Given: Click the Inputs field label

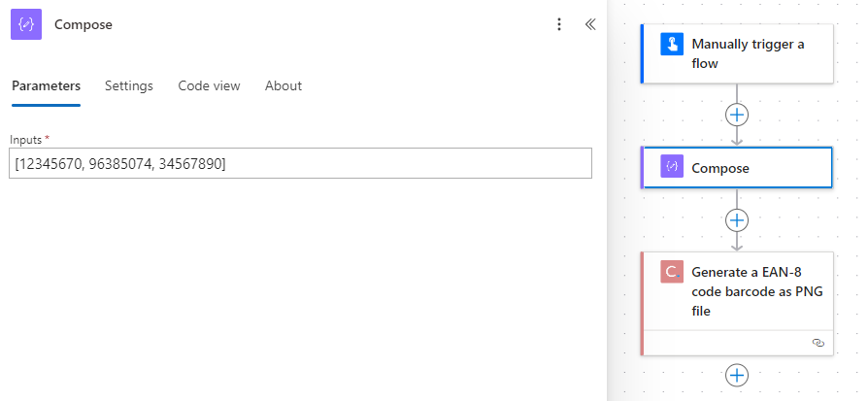Looking at the screenshot, I should pos(26,140).
